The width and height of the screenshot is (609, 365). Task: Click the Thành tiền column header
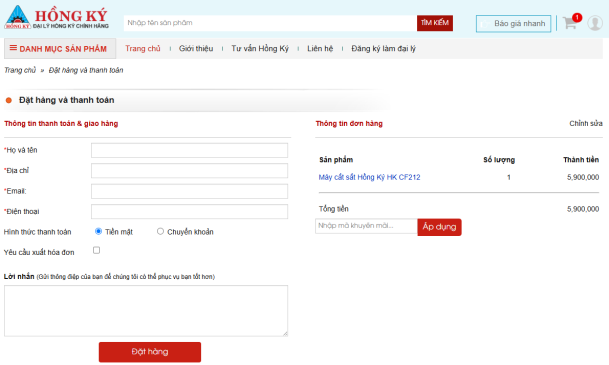tap(581, 160)
